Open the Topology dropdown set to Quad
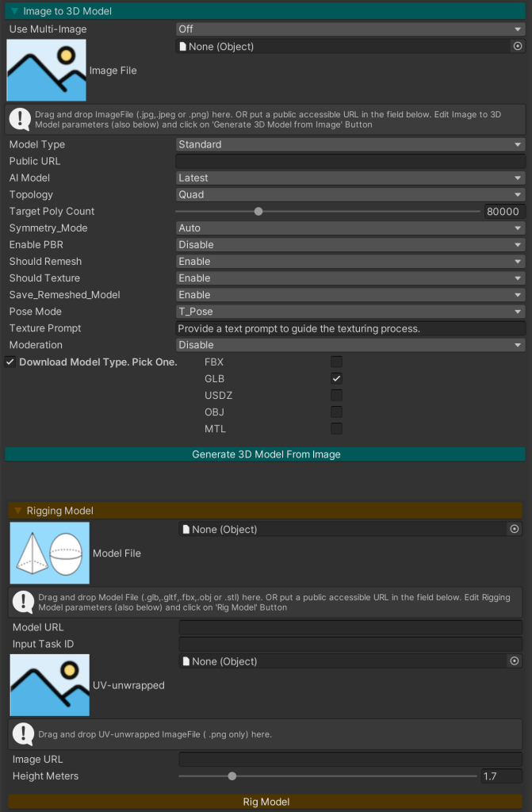The width and height of the screenshot is (532, 812). (350, 195)
